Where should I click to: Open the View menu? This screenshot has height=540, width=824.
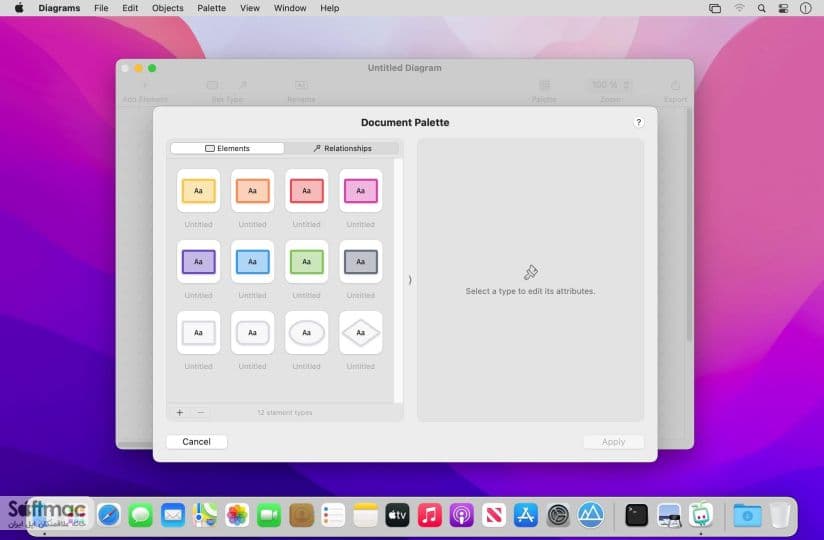pyautogui.click(x=250, y=8)
